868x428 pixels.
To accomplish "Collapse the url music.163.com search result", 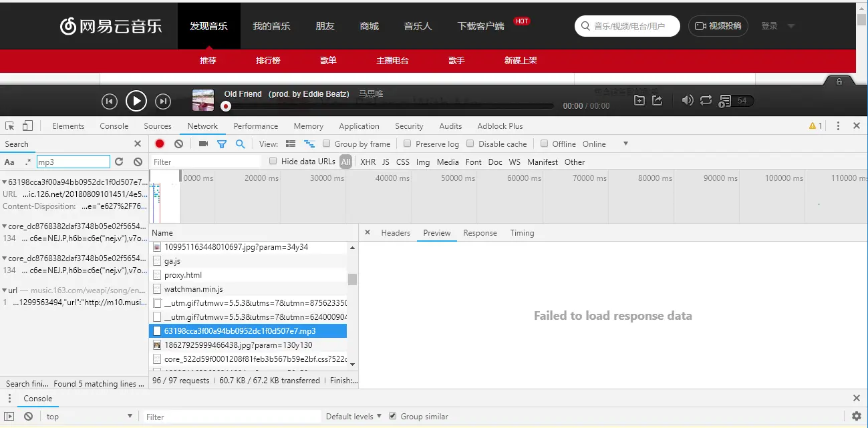I will coord(4,290).
